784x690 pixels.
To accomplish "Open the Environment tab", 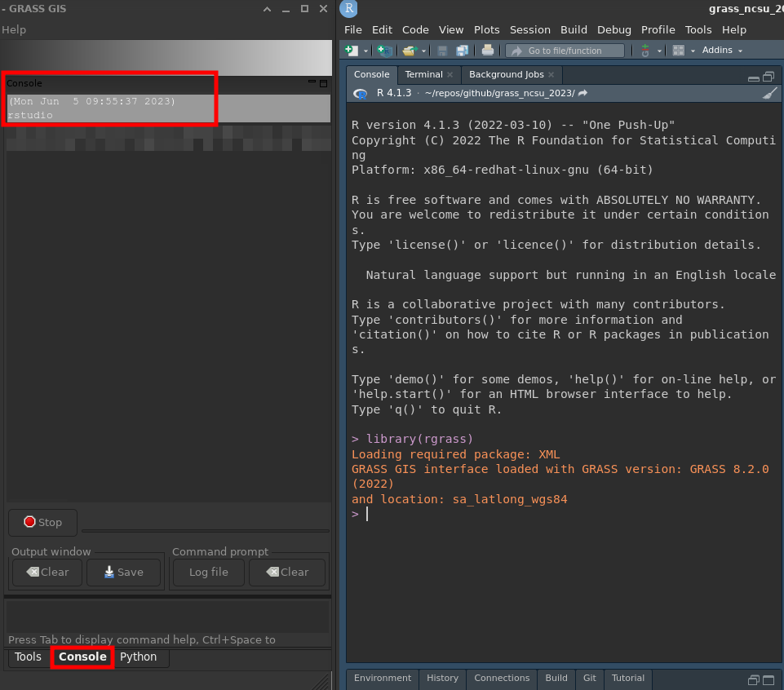I will pyautogui.click(x=383, y=678).
